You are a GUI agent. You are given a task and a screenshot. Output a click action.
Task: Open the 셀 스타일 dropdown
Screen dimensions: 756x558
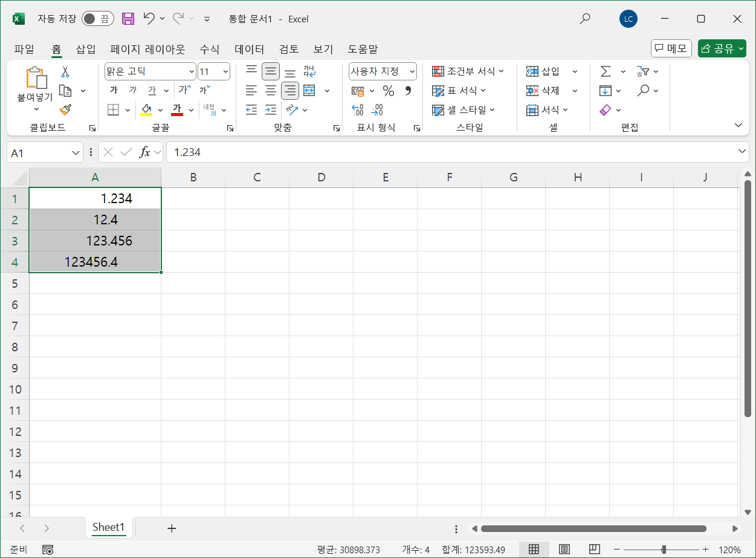464,109
